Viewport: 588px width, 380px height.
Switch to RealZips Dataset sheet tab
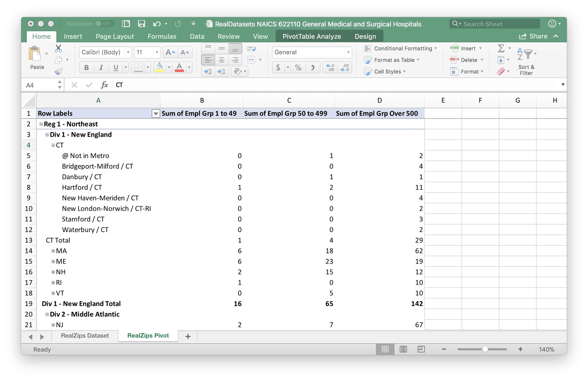coord(85,336)
